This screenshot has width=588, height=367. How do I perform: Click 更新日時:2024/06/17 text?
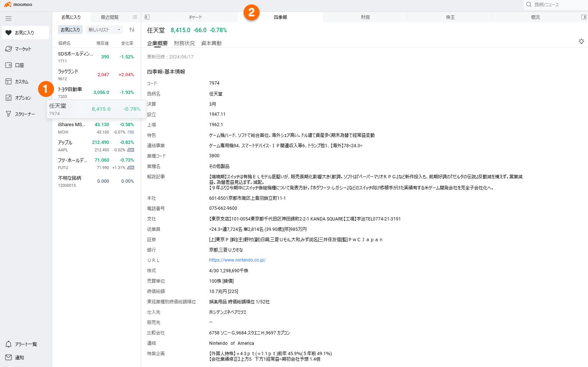tap(170, 57)
